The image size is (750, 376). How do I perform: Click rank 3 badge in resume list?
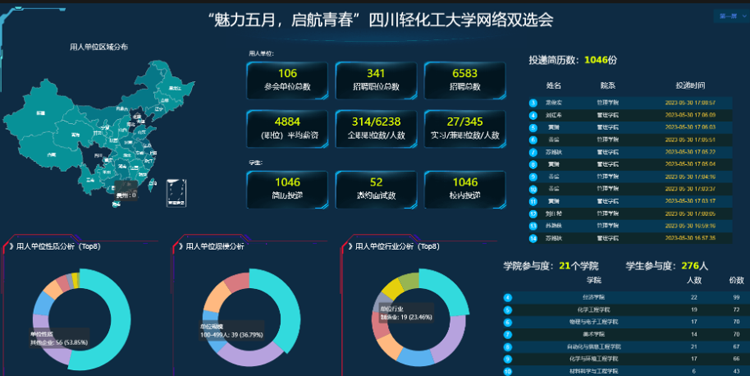[x=533, y=103]
